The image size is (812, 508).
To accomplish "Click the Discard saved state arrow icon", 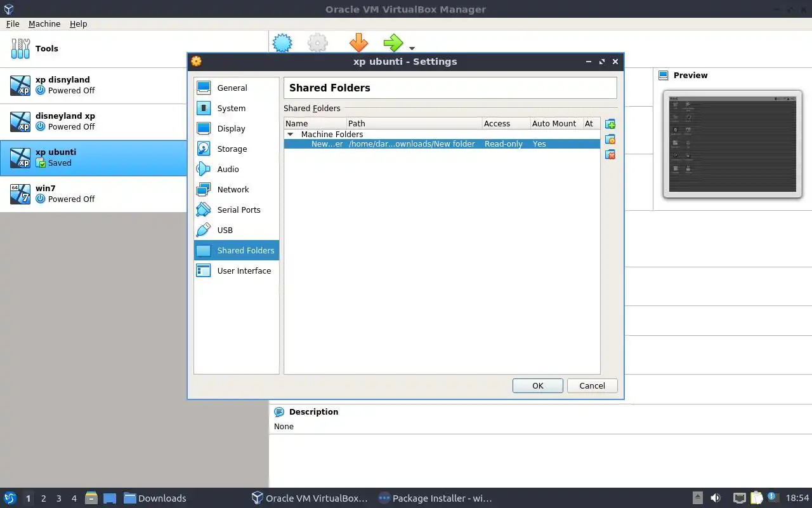I will [x=358, y=43].
